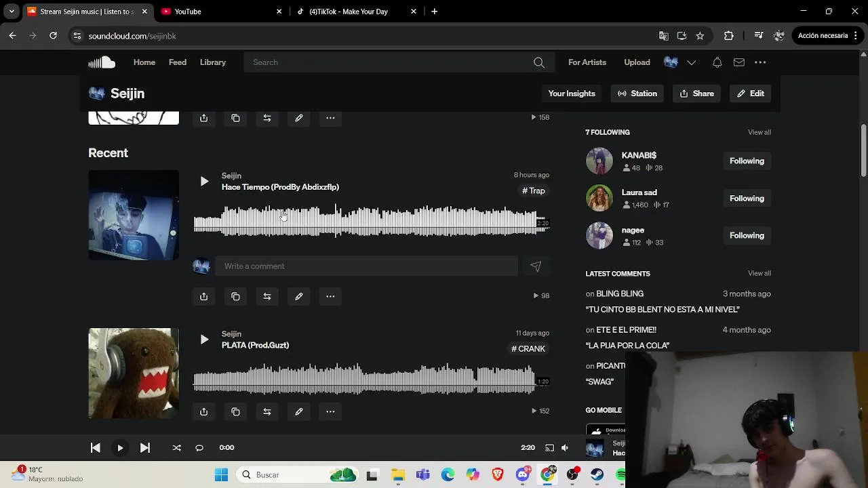Copy link of Hace Tiempo track
Screen dimensions: 868x488
pos(235,296)
